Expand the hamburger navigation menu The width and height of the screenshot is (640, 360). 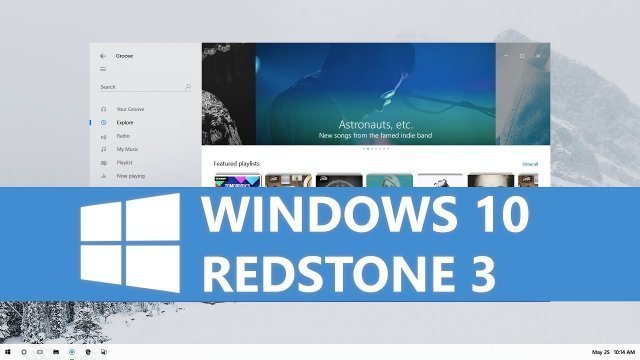point(103,69)
